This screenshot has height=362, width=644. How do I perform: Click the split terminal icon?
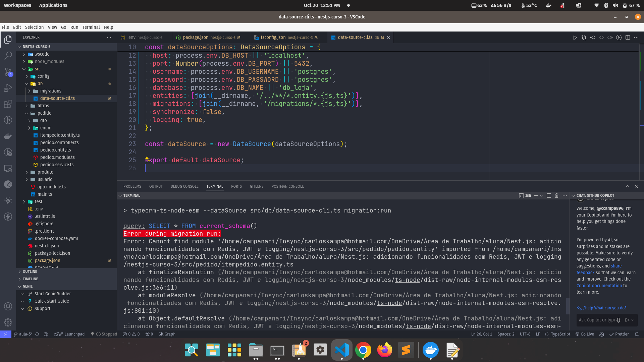tap(549, 195)
